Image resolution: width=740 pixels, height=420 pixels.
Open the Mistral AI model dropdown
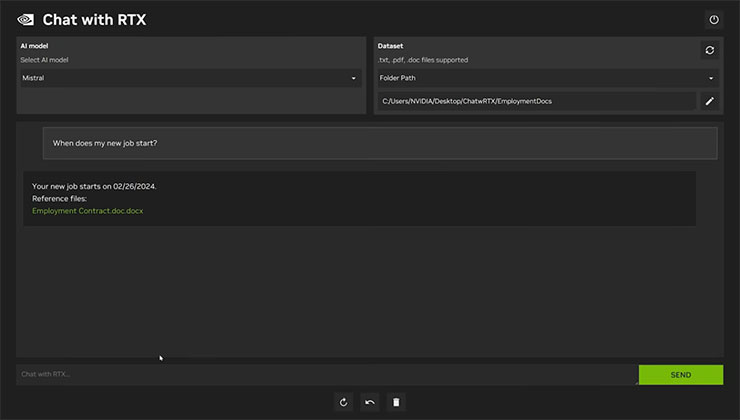click(x=191, y=78)
